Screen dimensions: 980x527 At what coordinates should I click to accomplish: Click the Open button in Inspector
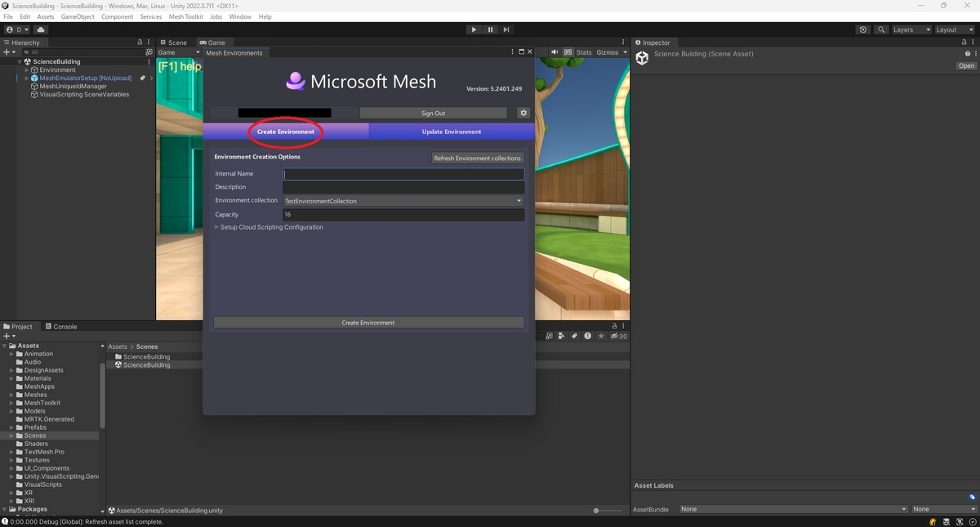coord(966,66)
